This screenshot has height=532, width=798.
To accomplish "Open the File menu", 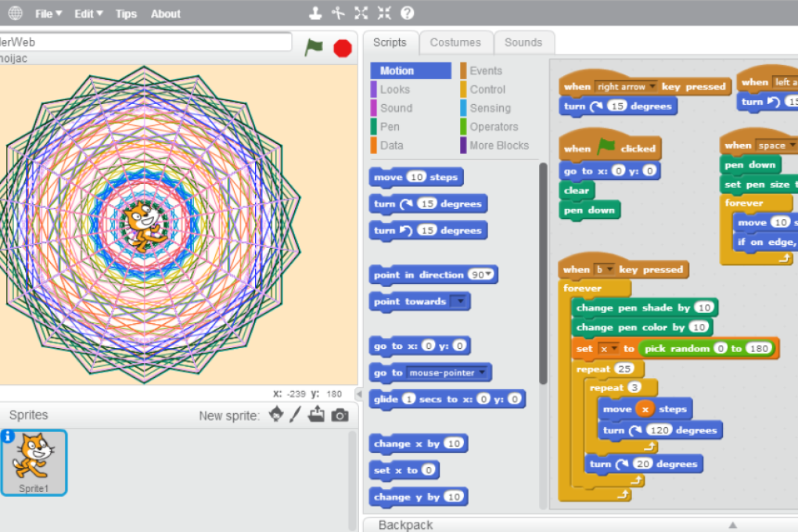I will click(47, 13).
